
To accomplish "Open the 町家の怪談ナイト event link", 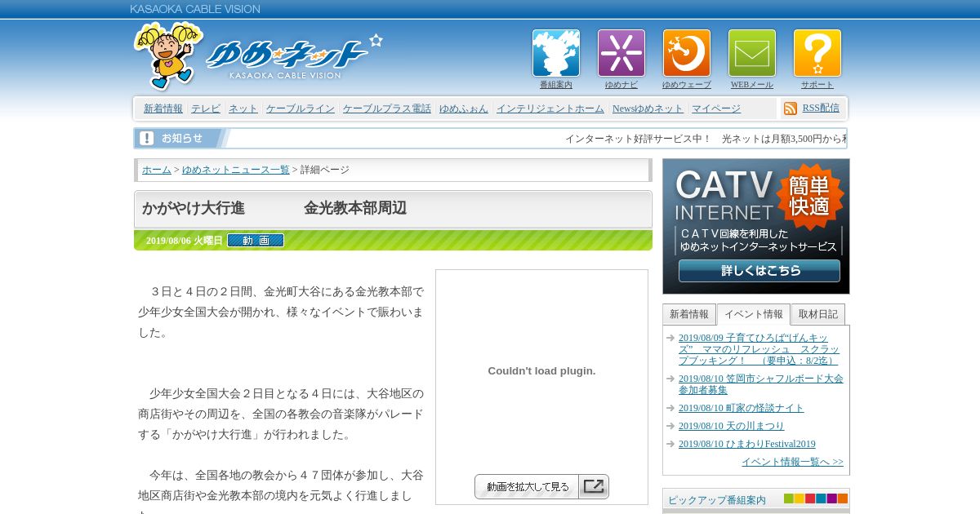I will point(742,408).
